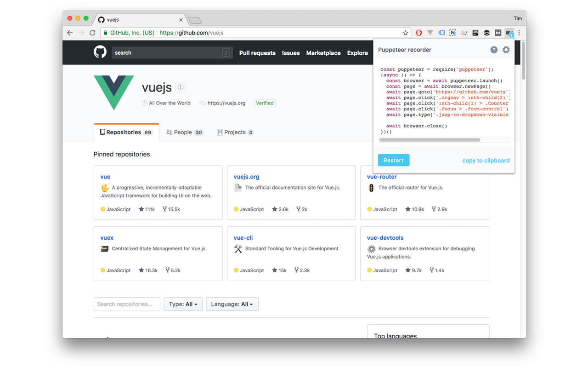Focus the GitHub search box

pyautogui.click(x=172, y=52)
